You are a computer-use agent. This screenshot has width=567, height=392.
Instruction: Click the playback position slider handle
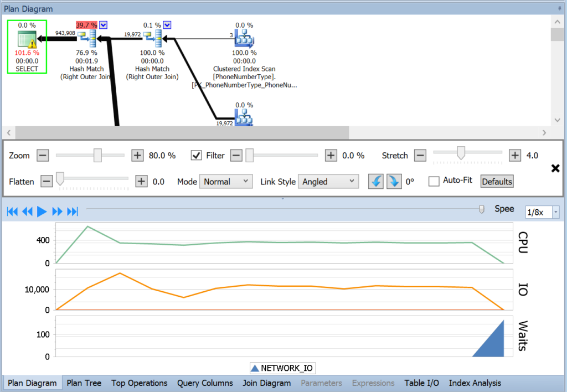tap(481, 209)
